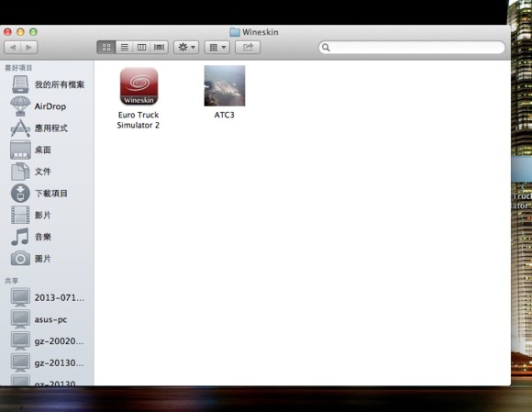Select the ATC3 thumbnail icon
Image resolution: width=532 pixels, height=412 pixels.
point(225,86)
